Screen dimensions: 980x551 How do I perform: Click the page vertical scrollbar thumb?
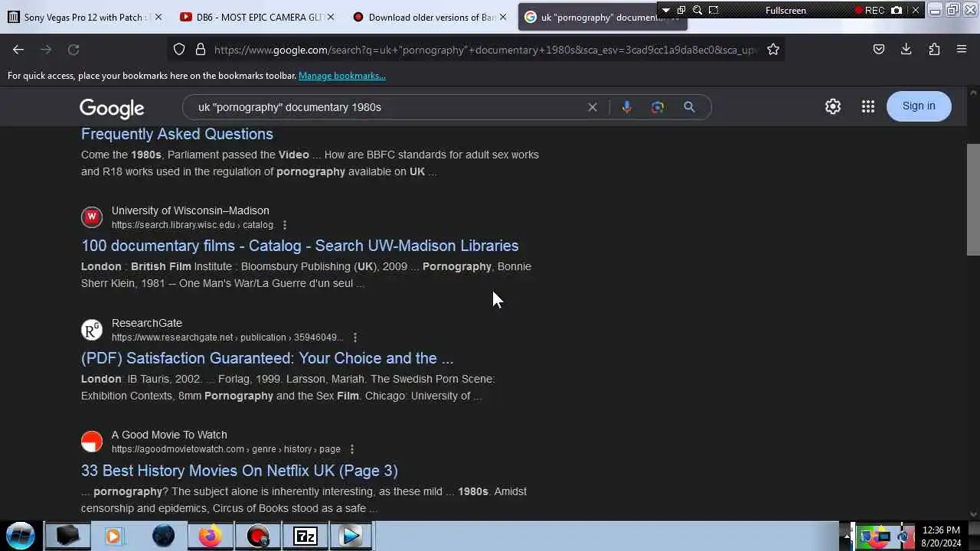pyautogui.click(x=973, y=199)
